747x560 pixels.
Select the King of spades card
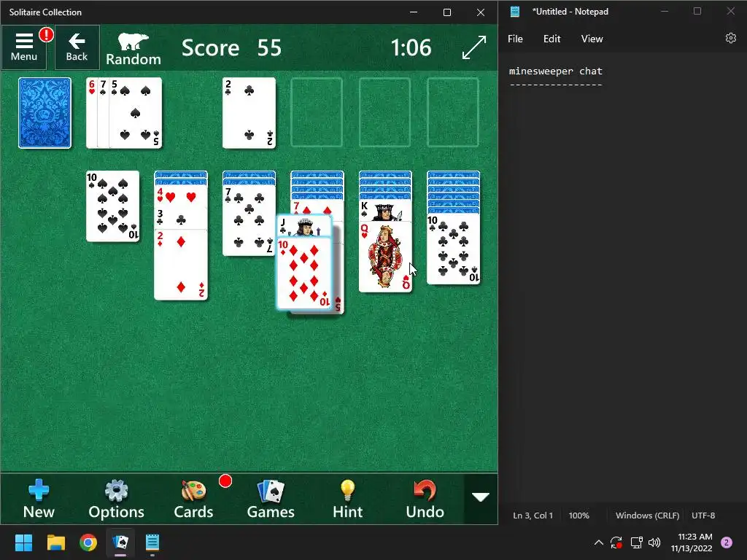pos(385,211)
